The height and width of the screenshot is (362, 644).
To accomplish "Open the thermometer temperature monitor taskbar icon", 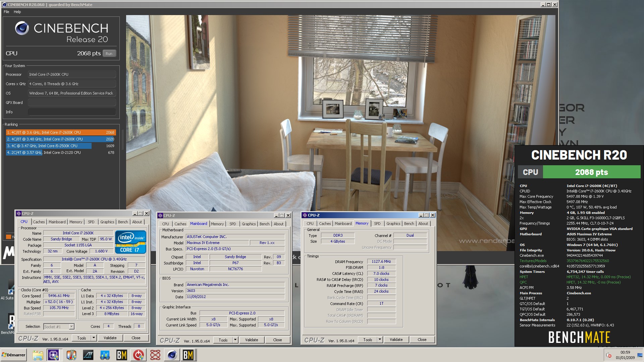I will pos(71,355).
